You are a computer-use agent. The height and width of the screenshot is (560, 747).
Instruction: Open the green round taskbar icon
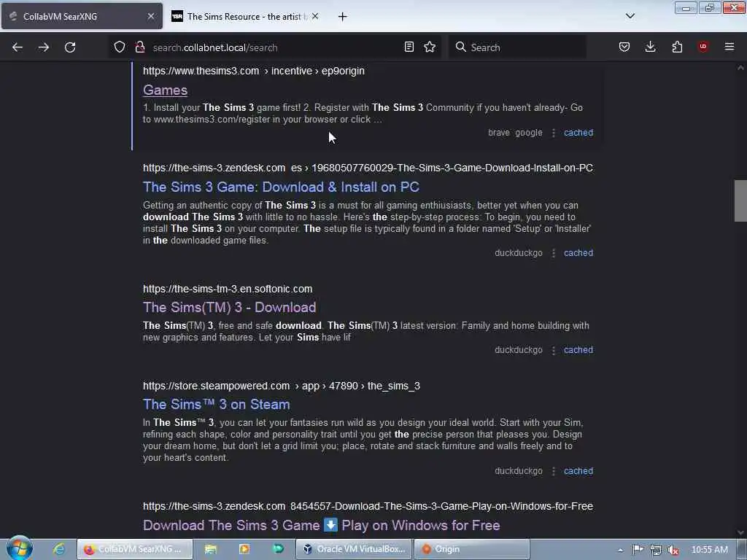[x=278, y=549]
